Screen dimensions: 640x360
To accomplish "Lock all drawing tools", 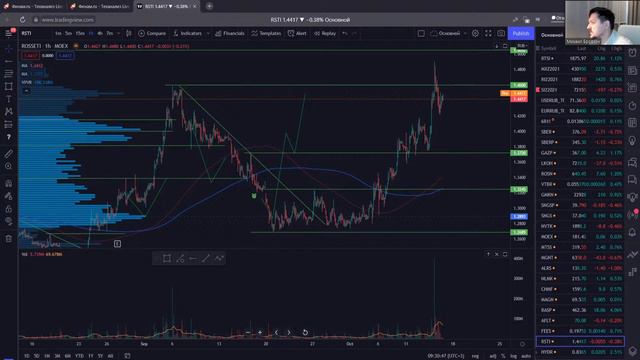I will click(8, 209).
